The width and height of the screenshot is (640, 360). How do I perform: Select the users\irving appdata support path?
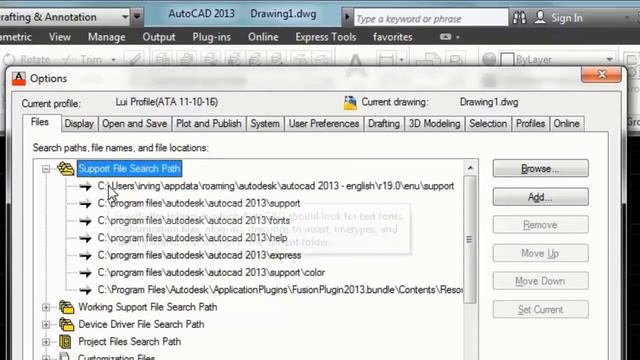pos(276,186)
